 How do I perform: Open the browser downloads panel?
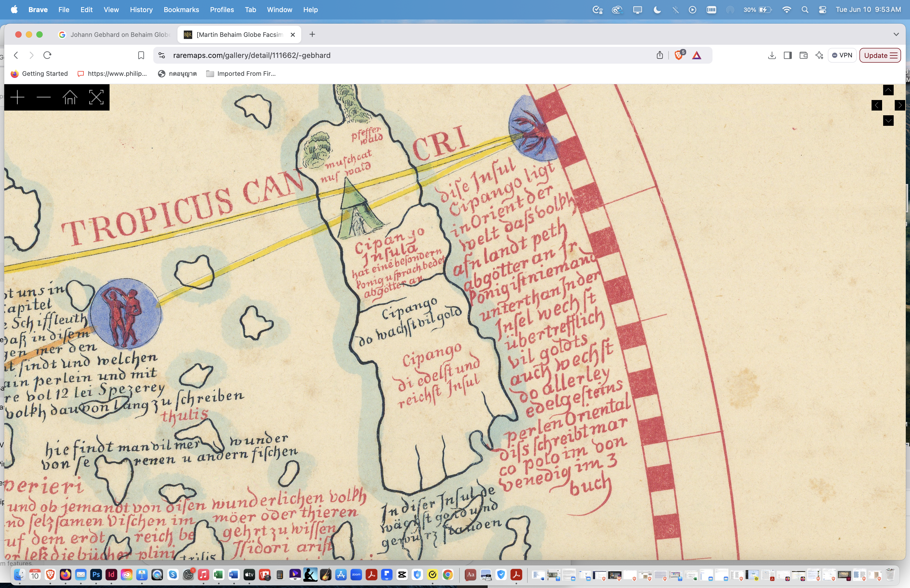click(x=771, y=55)
